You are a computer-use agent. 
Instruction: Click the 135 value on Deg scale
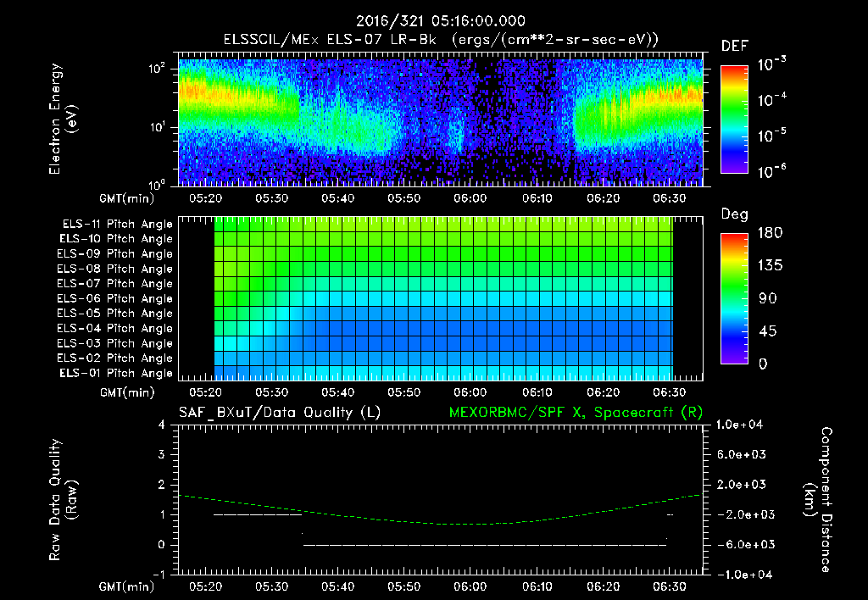[770, 266]
